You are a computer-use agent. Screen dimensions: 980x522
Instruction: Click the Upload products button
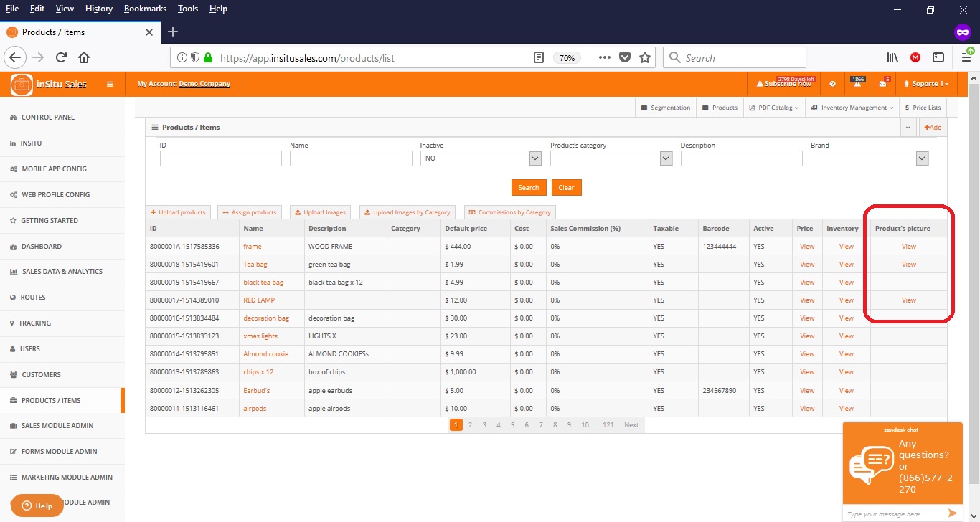(178, 212)
